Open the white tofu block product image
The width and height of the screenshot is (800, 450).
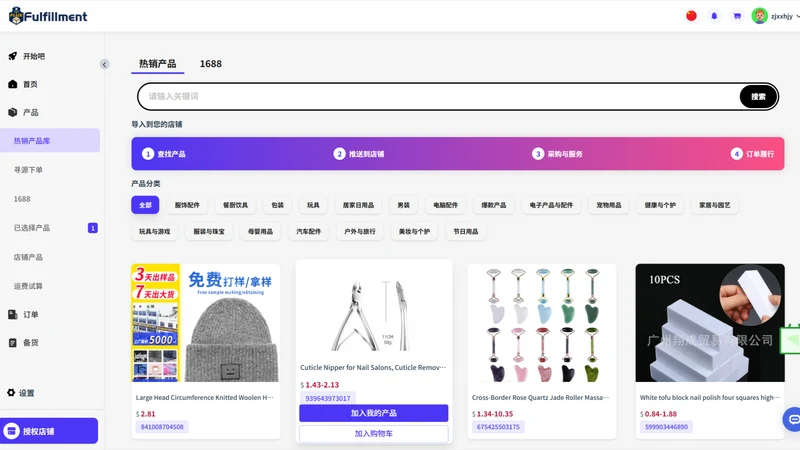710,322
